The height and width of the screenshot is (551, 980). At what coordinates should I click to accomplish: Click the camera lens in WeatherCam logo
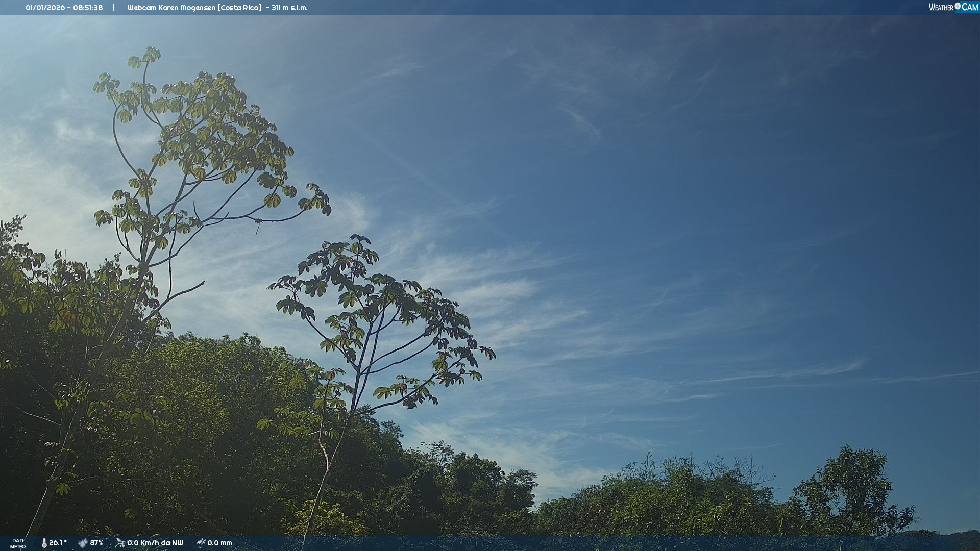tap(958, 6)
